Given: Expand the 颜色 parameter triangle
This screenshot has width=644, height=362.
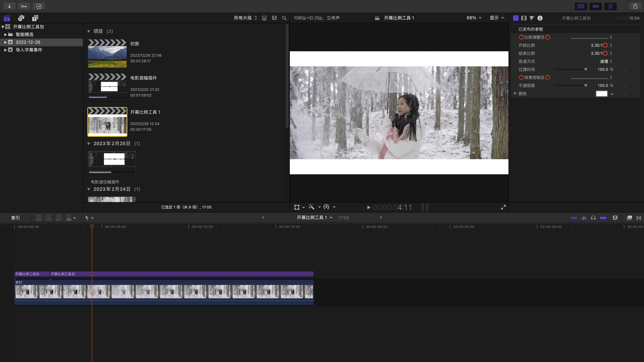Looking at the screenshot, I should coord(515,94).
